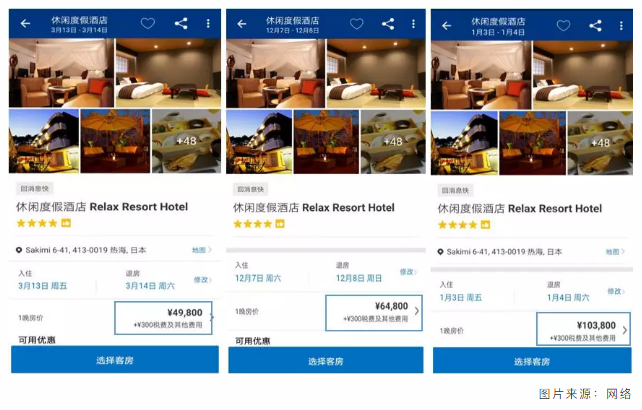Image resolution: width=642 pixels, height=410 pixels.
Task: Open hotel exterior night photo in January screen
Action: click(464, 143)
